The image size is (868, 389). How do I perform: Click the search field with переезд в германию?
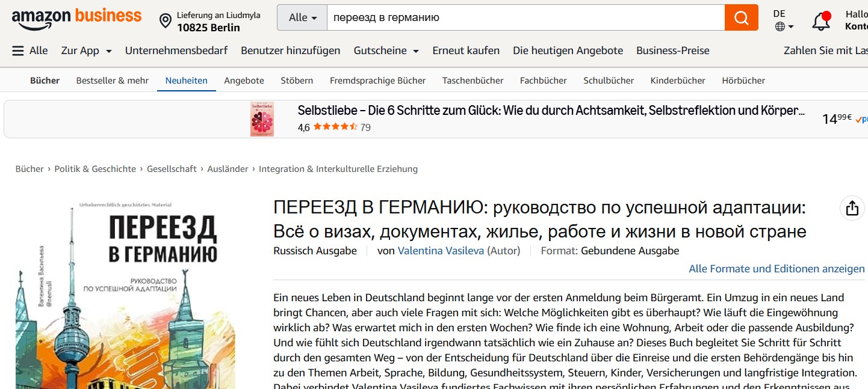point(525,17)
